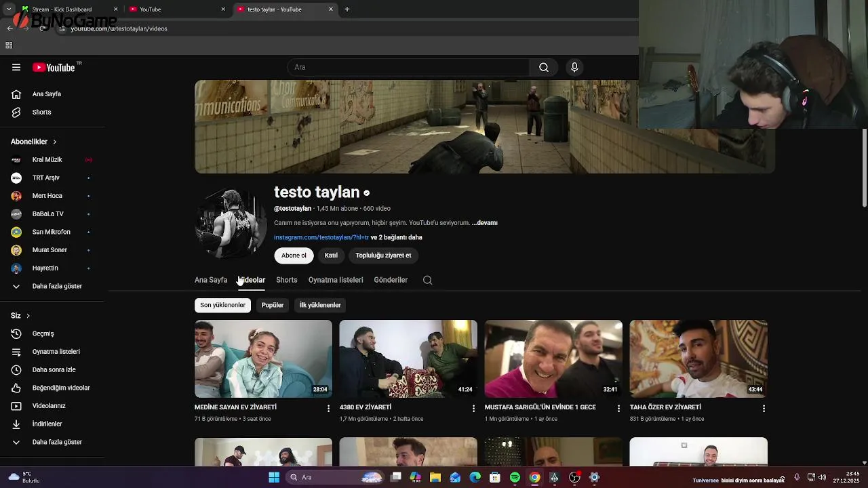Open the Windows Start menu
Image resolution: width=868 pixels, height=488 pixels.
click(x=274, y=477)
